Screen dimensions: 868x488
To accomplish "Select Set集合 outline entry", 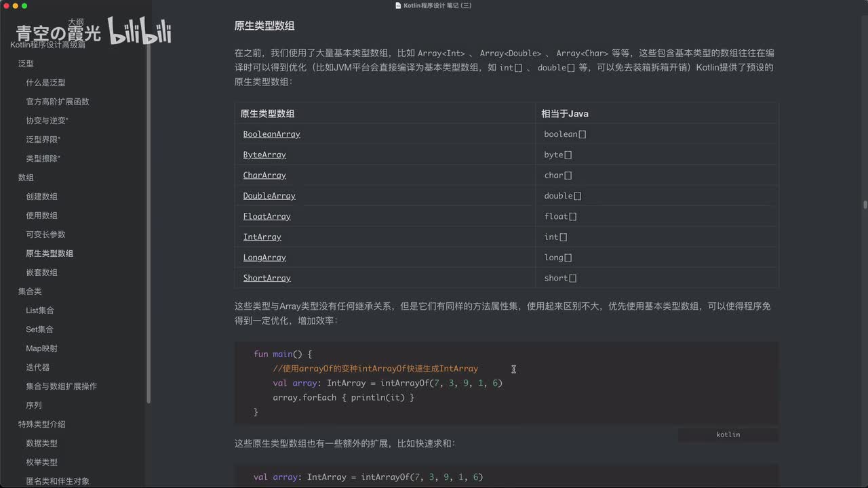I will [x=39, y=329].
